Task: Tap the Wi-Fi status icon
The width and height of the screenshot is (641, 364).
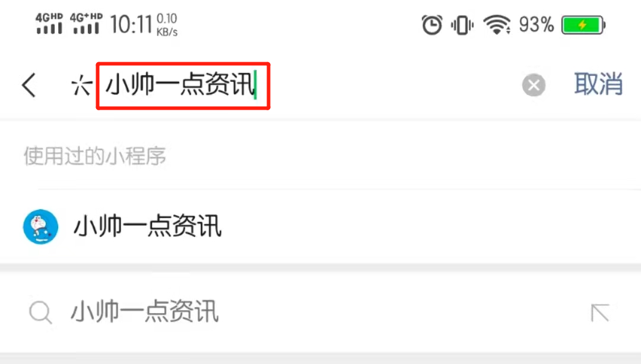Action: tap(497, 25)
